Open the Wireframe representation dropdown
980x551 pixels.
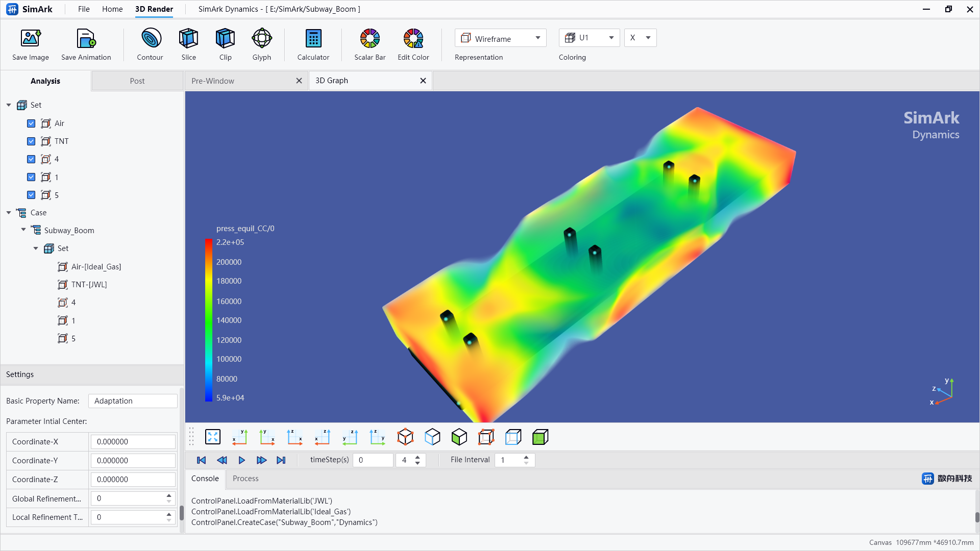coord(500,38)
